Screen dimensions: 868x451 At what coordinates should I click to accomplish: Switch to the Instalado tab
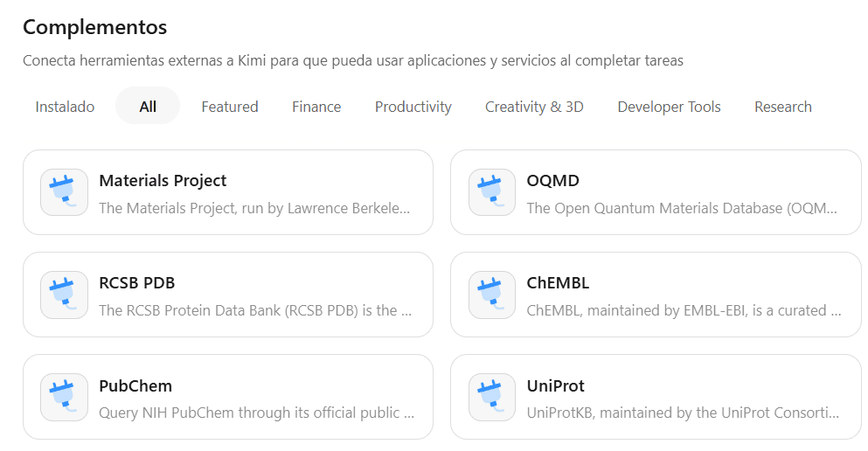pos(65,107)
